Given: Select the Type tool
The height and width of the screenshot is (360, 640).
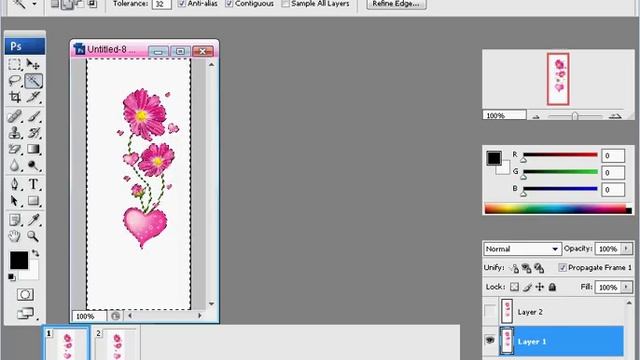Looking at the screenshot, I should pyautogui.click(x=33, y=184).
